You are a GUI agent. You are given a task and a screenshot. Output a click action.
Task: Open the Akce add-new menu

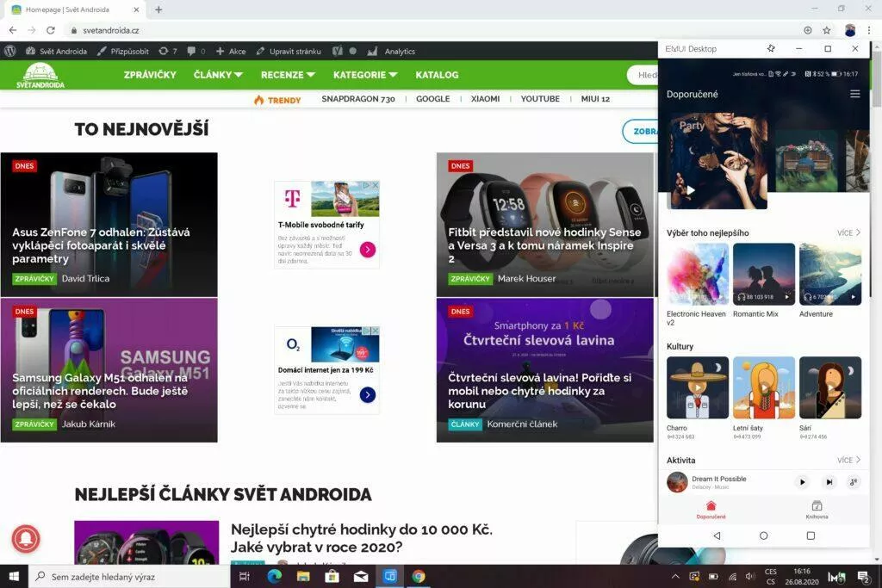(231, 51)
